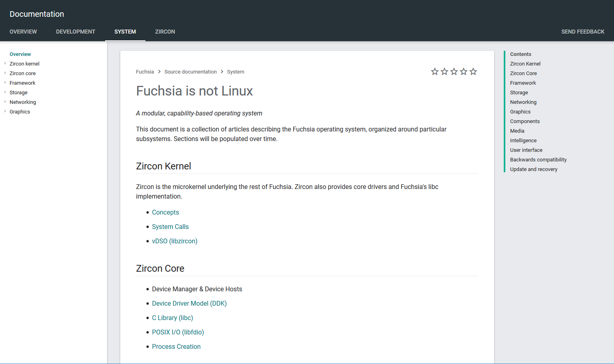Expand the Storage sidebar section
Viewport: 614px width, 364px height.
tap(5, 92)
